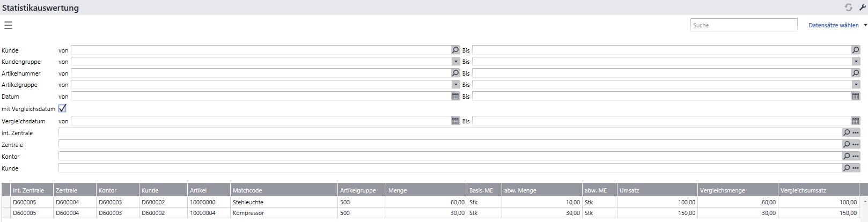Click magnifier icon for Artikelnummer Bis field
868x222 pixels.
point(856,73)
